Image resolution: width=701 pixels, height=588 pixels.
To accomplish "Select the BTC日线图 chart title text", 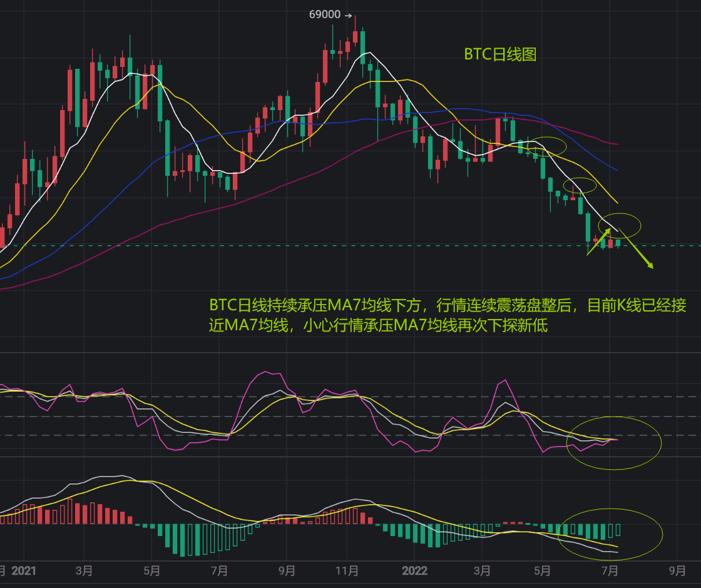I will (x=500, y=54).
